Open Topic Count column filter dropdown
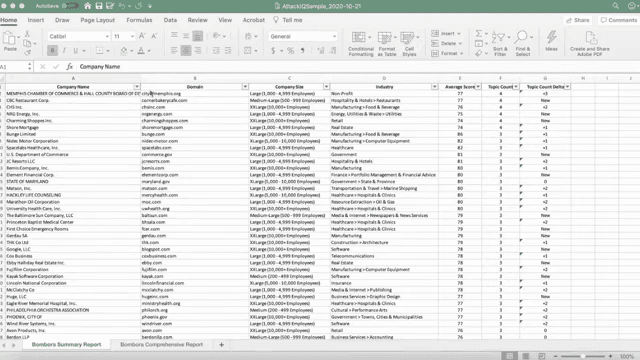The height and width of the screenshot is (360, 640). tap(516, 87)
